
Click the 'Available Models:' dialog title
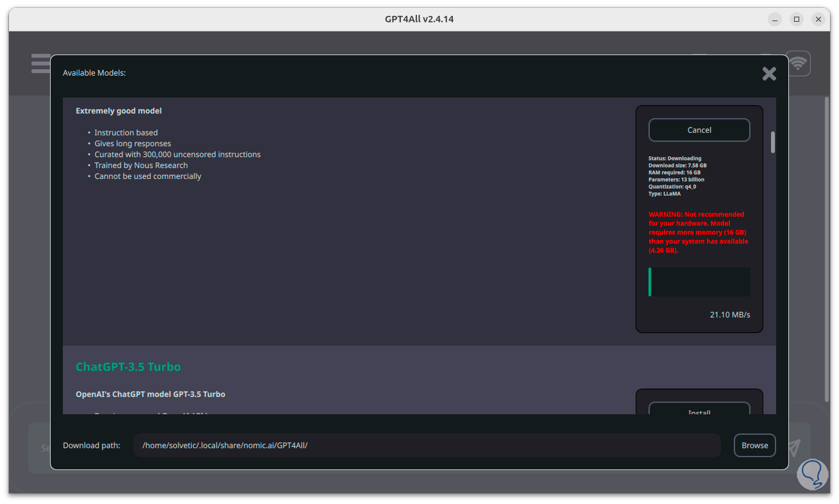[x=94, y=73]
